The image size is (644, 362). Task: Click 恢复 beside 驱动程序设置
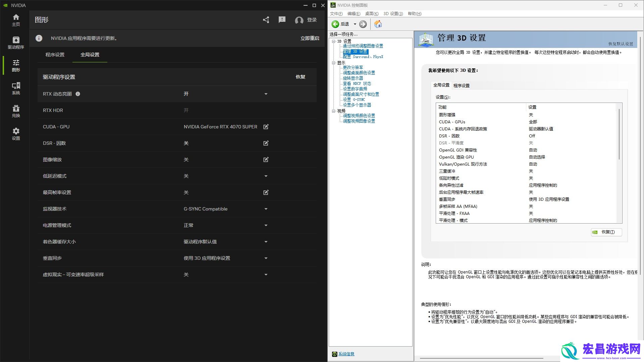point(301,77)
